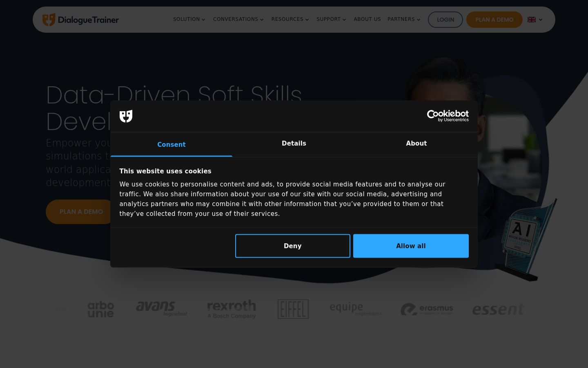The image size is (588, 368).
Task: Click the Arbo Unie logo
Action: point(101,309)
